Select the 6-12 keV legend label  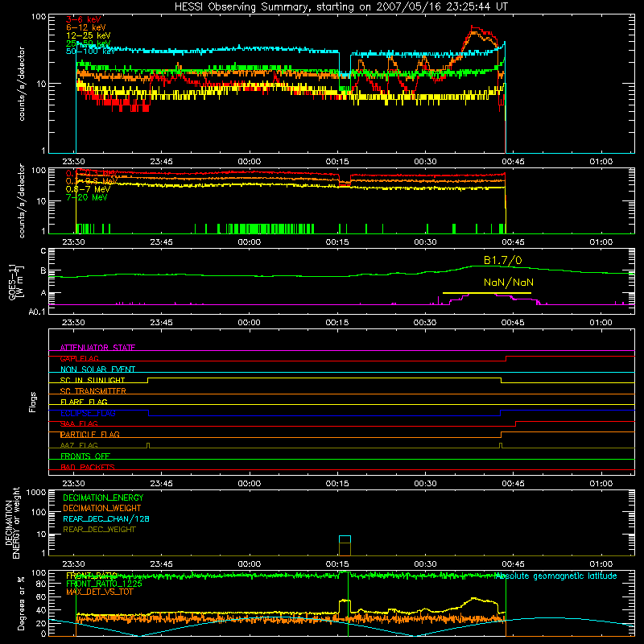click(x=86, y=27)
